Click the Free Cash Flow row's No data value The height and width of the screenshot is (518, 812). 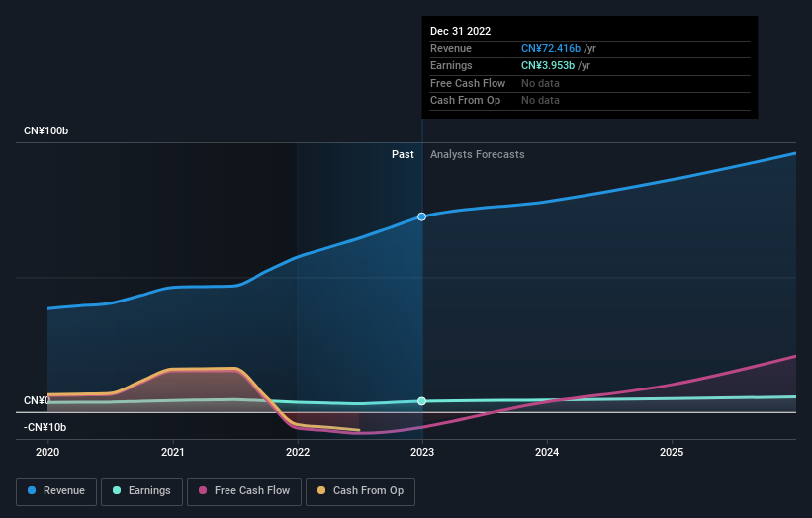click(540, 83)
